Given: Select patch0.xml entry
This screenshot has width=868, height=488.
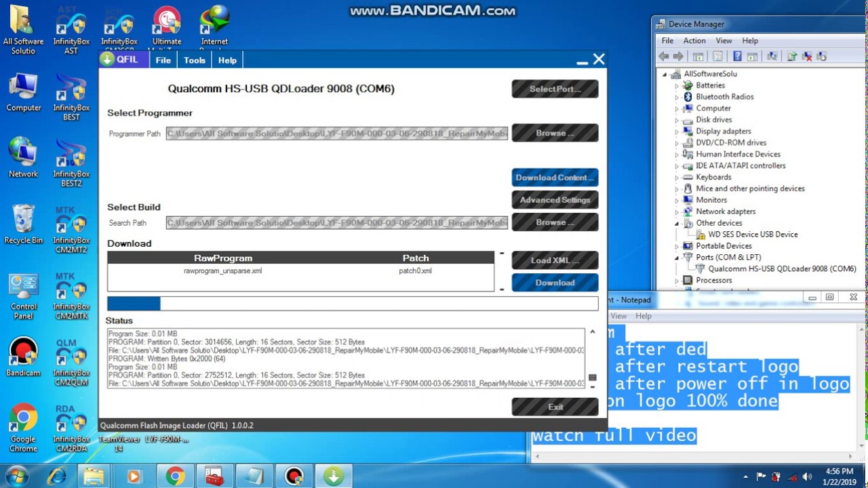Looking at the screenshot, I should pos(415,271).
